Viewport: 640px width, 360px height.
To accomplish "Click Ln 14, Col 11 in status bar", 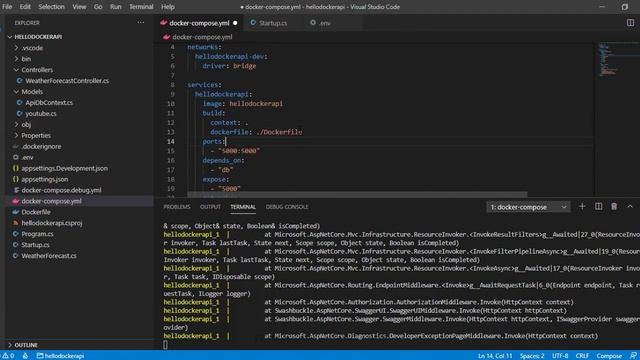I will (495, 356).
